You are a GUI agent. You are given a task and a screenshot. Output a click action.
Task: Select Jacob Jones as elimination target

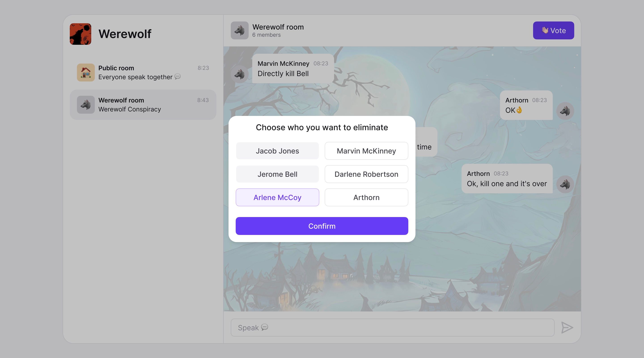(277, 151)
